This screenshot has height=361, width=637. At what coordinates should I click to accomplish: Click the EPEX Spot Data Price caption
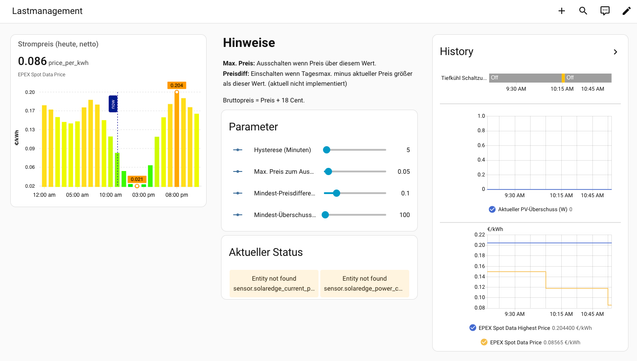[x=41, y=75]
